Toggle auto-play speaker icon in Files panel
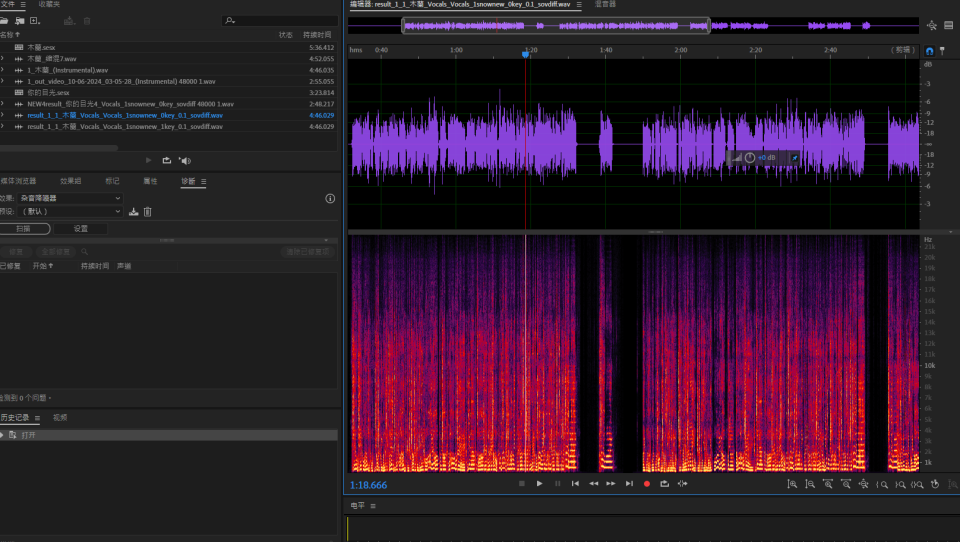Screen dimensions: 960x542 coord(184,160)
